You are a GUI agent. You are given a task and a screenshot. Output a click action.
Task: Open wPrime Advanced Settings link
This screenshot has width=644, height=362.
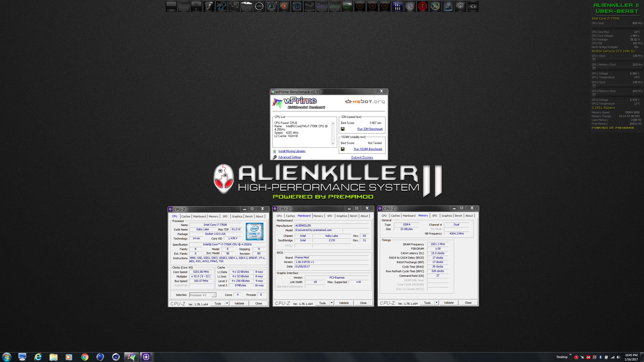pyautogui.click(x=290, y=157)
